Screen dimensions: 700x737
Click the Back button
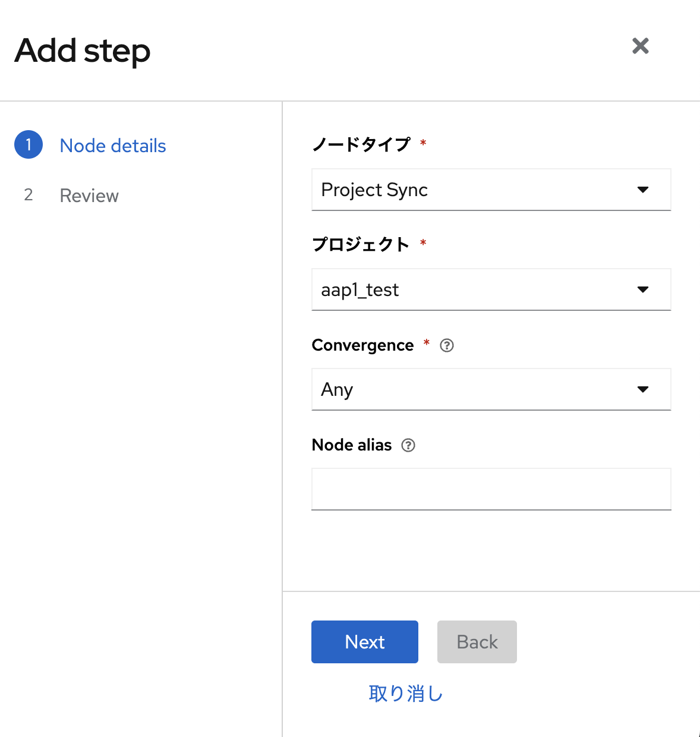click(x=477, y=642)
